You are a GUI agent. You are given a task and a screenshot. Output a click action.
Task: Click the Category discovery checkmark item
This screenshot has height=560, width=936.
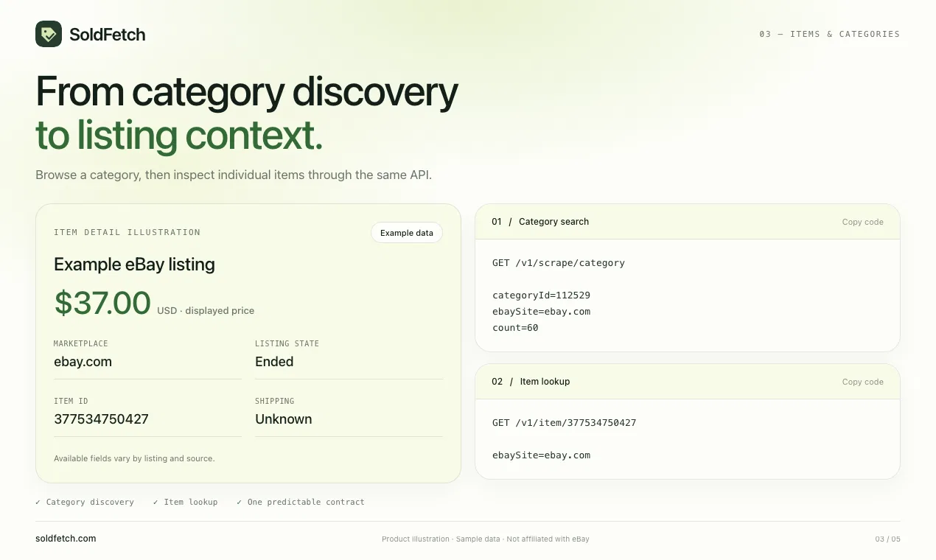click(85, 502)
